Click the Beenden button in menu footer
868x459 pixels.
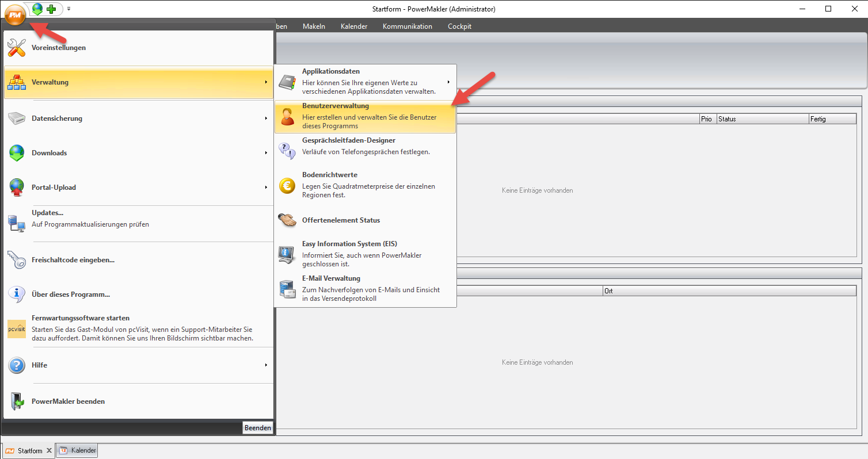[x=257, y=428]
